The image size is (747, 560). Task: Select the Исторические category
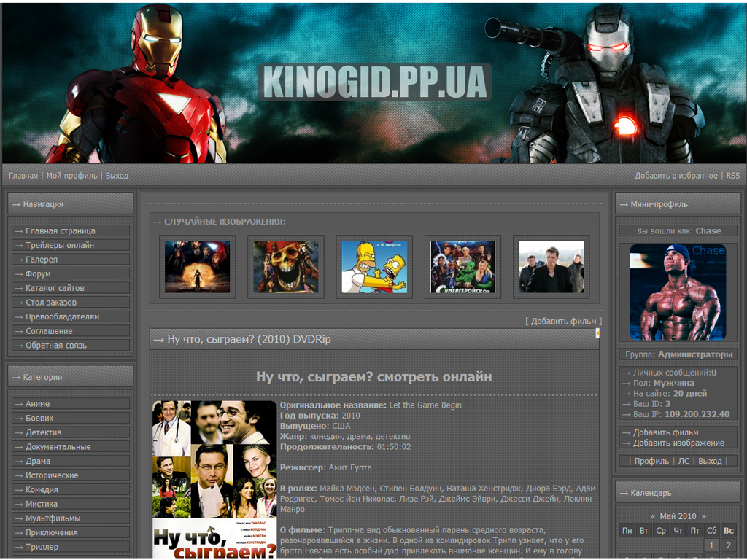[x=71, y=475]
